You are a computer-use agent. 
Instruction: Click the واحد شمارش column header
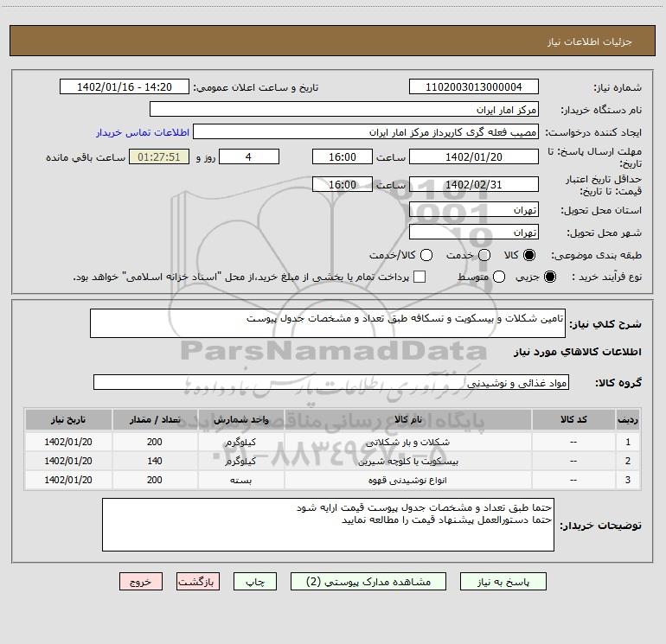click(240, 419)
